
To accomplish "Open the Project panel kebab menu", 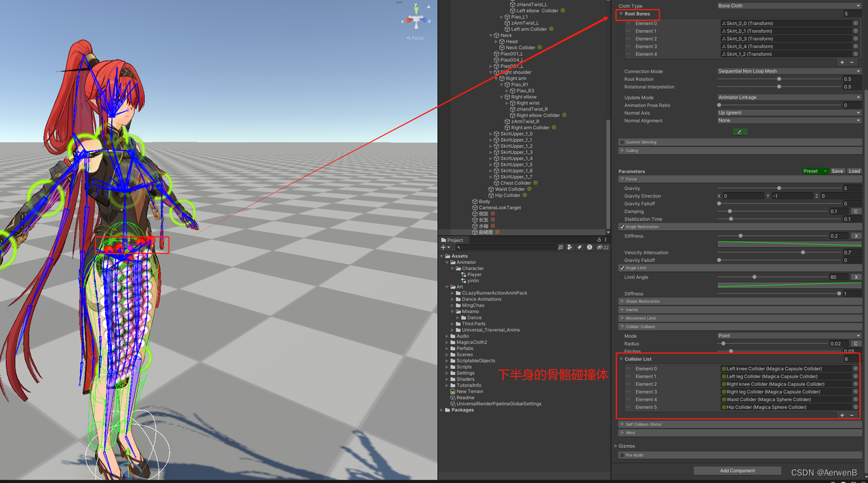I will [606, 240].
